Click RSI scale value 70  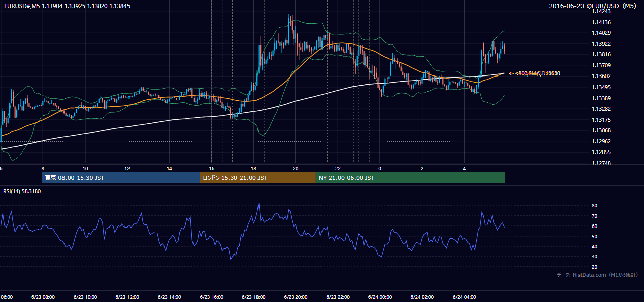(594, 216)
